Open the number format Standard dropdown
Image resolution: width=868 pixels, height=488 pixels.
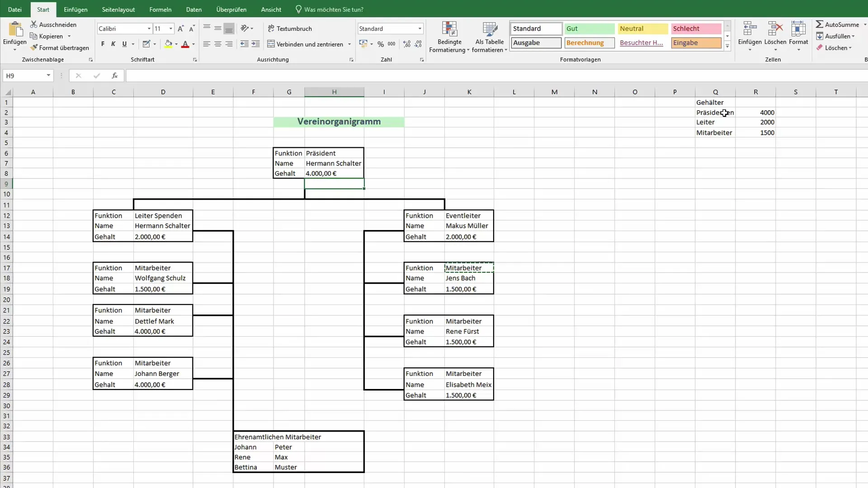420,28
